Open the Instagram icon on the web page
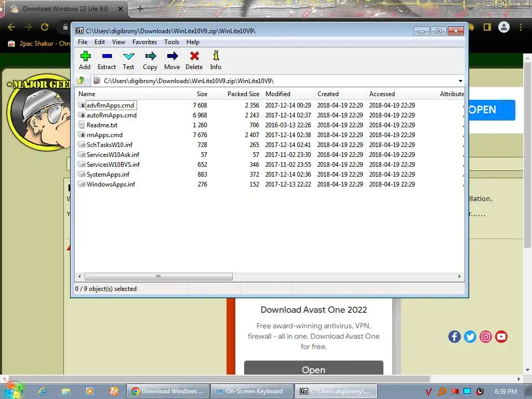 click(486, 337)
